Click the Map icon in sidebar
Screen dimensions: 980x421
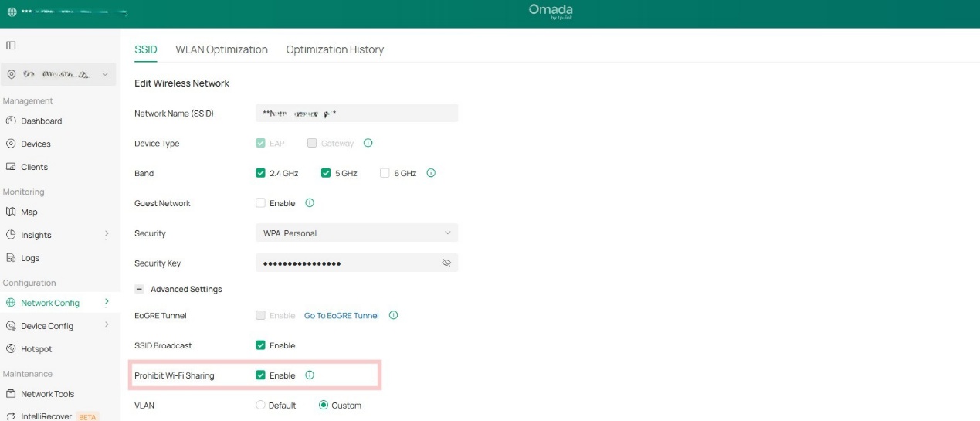[11, 212]
